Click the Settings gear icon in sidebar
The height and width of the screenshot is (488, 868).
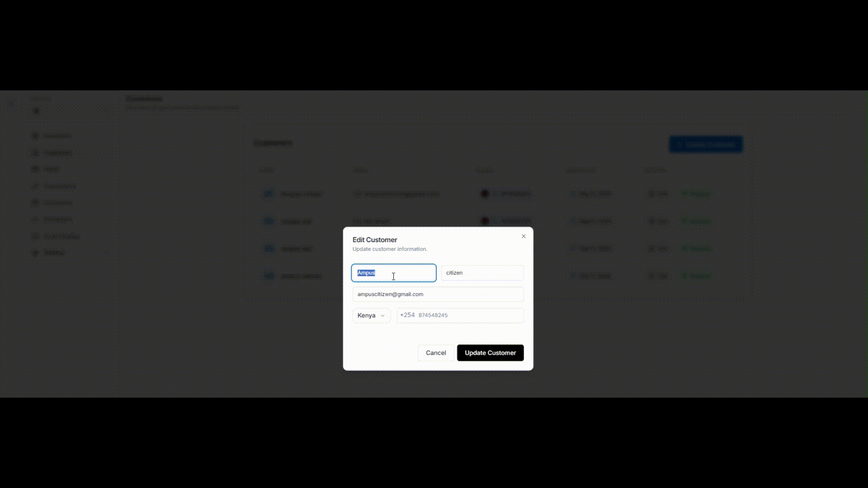35,253
